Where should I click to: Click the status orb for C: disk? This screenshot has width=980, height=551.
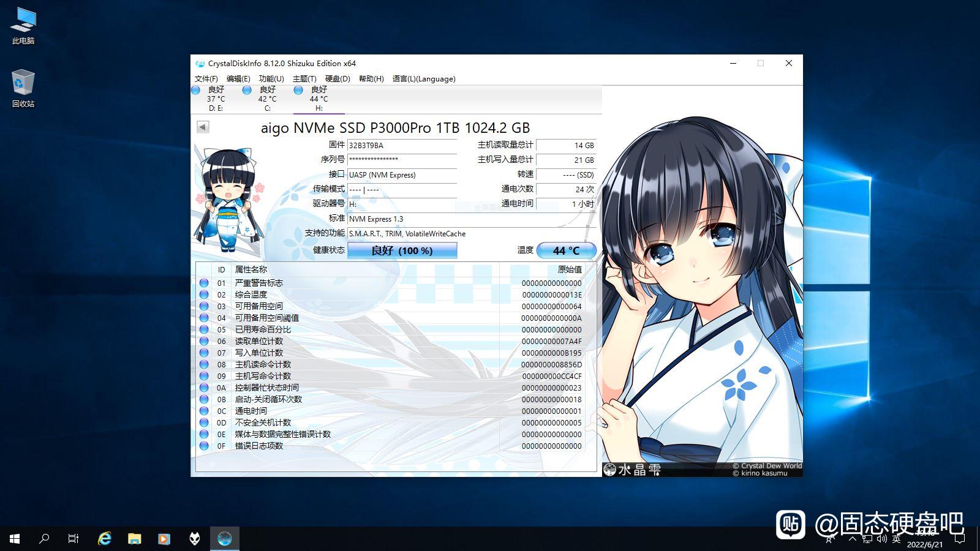click(247, 90)
